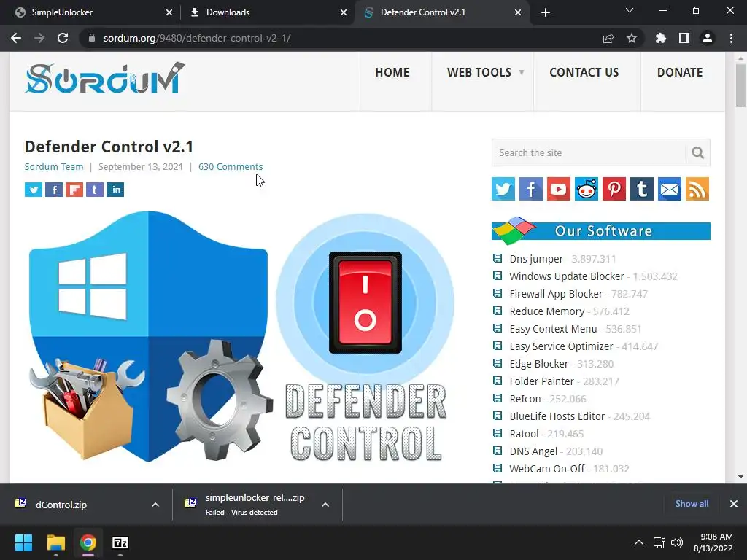Share article via LinkedIn icon under title
The image size is (747, 560).
[x=115, y=190]
